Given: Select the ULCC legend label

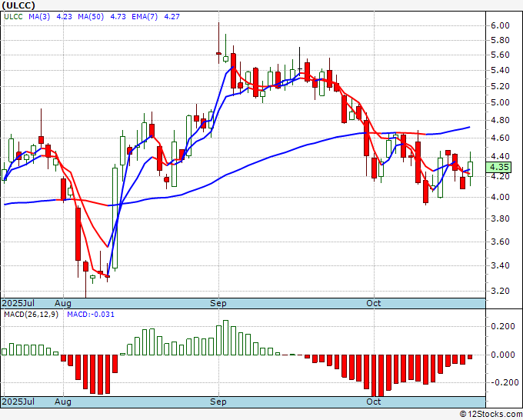Looking at the screenshot, I should pos(13,16).
